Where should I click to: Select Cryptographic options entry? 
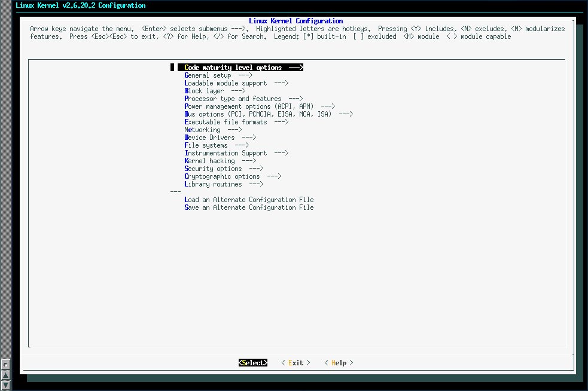click(x=233, y=176)
